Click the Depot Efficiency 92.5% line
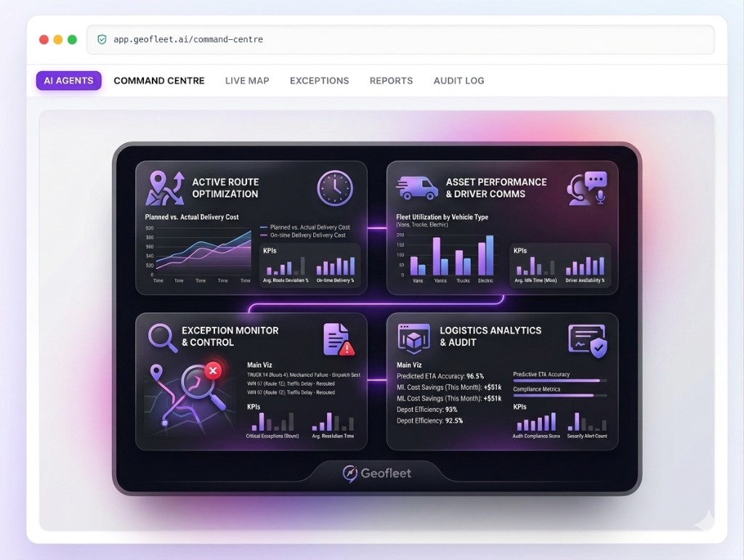This screenshot has width=744, height=560. 429,421
